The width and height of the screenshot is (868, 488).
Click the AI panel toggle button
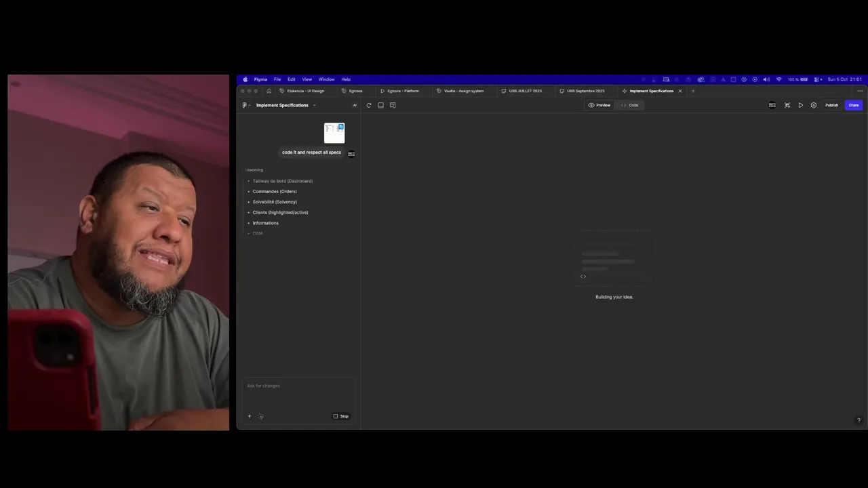pos(354,105)
